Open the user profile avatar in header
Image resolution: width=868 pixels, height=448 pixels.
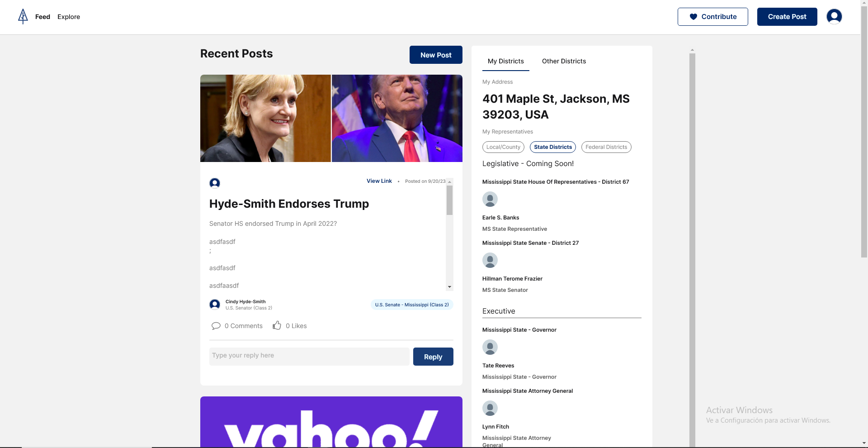(x=834, y=16)
